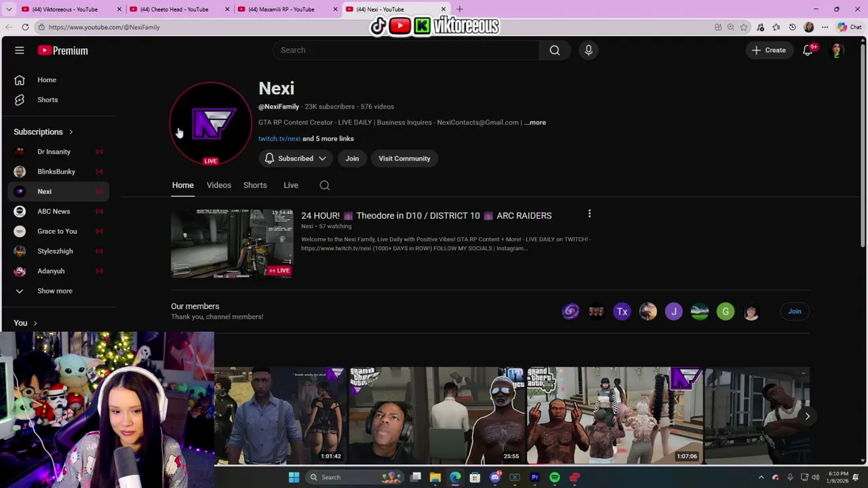Click the Join button beside Subscribed
This screenshot has width=868, height=488.
(x=352, y=159)
